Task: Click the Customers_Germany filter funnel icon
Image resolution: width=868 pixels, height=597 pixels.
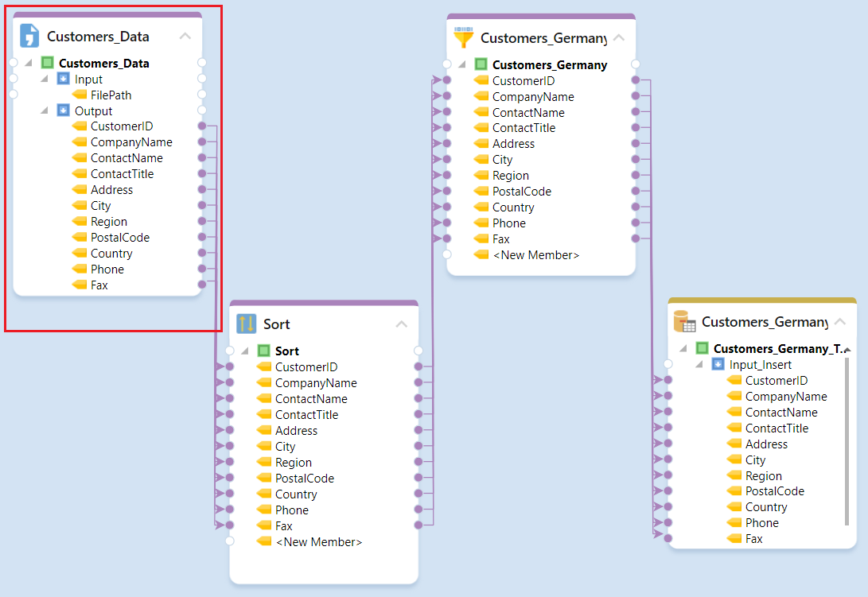Action: (463, 37)
